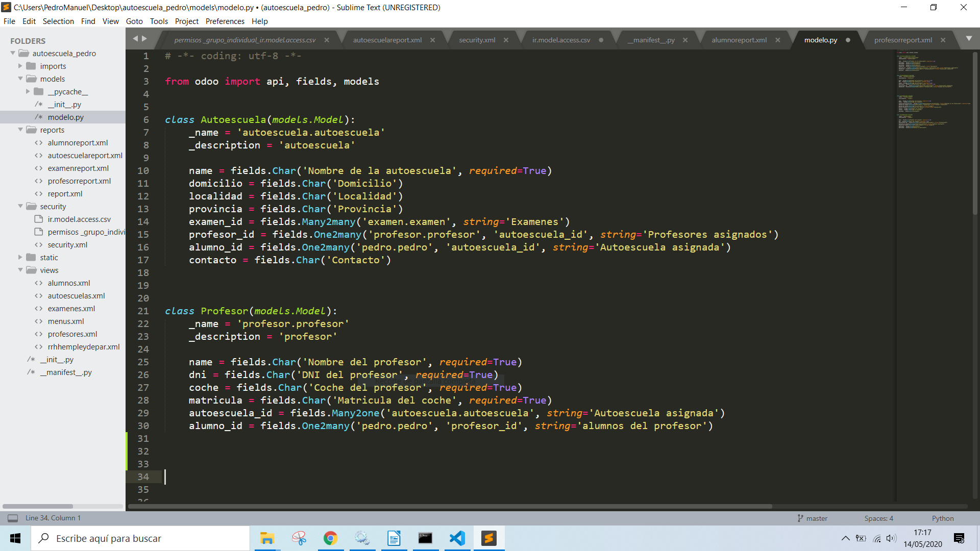
Task: Open the Preferences menu
Action: pyautogui.click(x=225, y=21)
